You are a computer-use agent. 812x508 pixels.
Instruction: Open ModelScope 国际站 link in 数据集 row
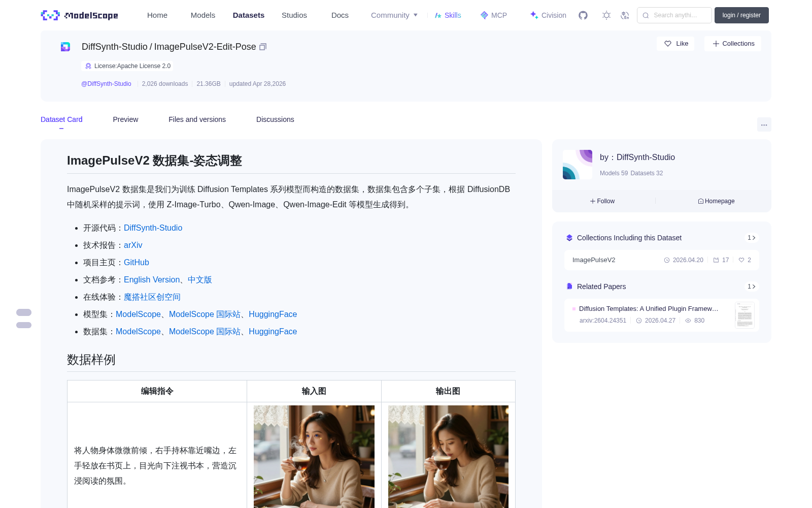pos(205,332)
